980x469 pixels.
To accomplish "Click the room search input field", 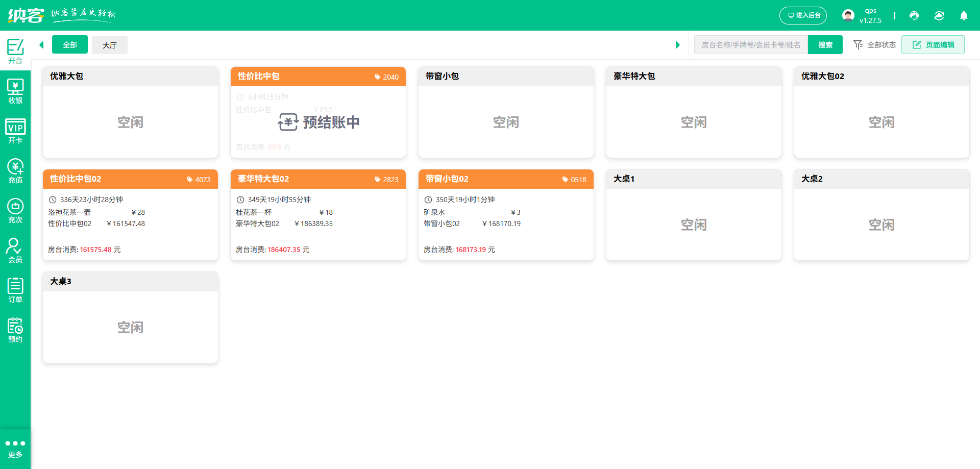I will point(750,44).
